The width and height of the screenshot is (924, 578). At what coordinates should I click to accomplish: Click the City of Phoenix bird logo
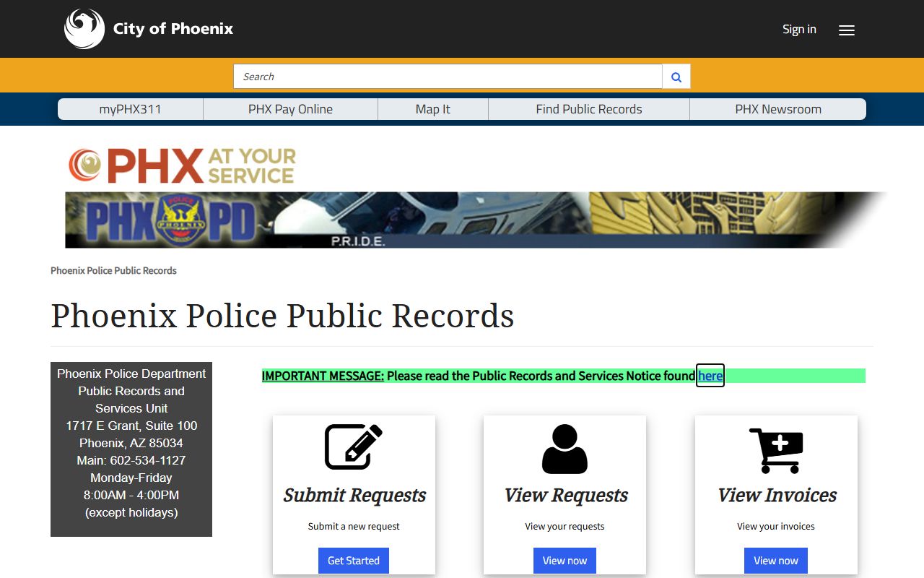click(84, 29)
